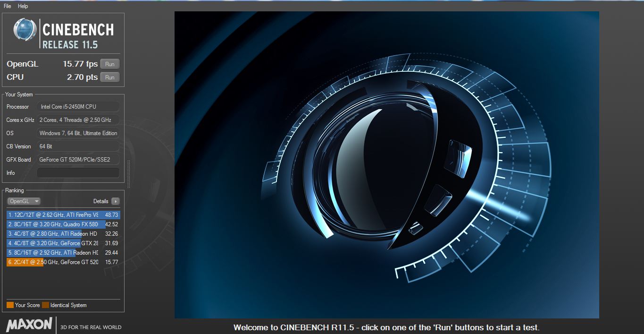This screenshot has height=334, width=644.
Task: Select the Processor field Intel Core i5-2450M
Action: (x=78, y=107)
